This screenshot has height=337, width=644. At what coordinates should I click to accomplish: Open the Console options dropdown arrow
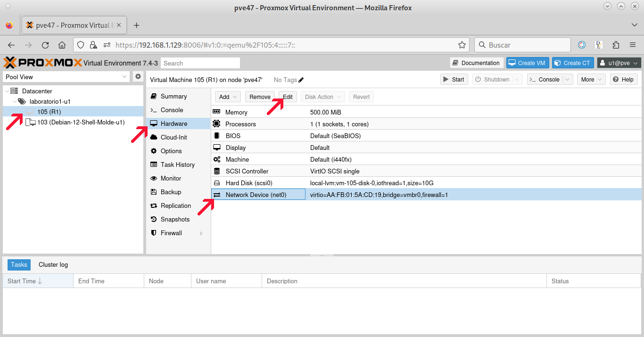pyautogui.click(x=568, y=79)
